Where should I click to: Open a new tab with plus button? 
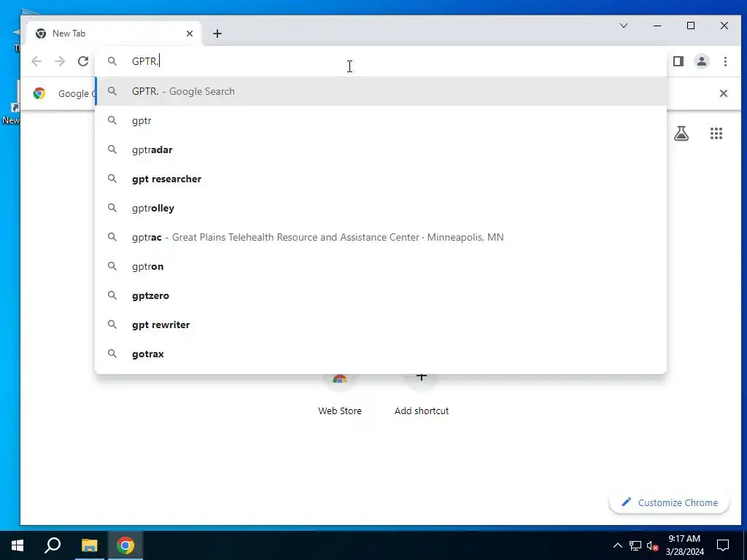pyautogui.click(x=217, y=34)
